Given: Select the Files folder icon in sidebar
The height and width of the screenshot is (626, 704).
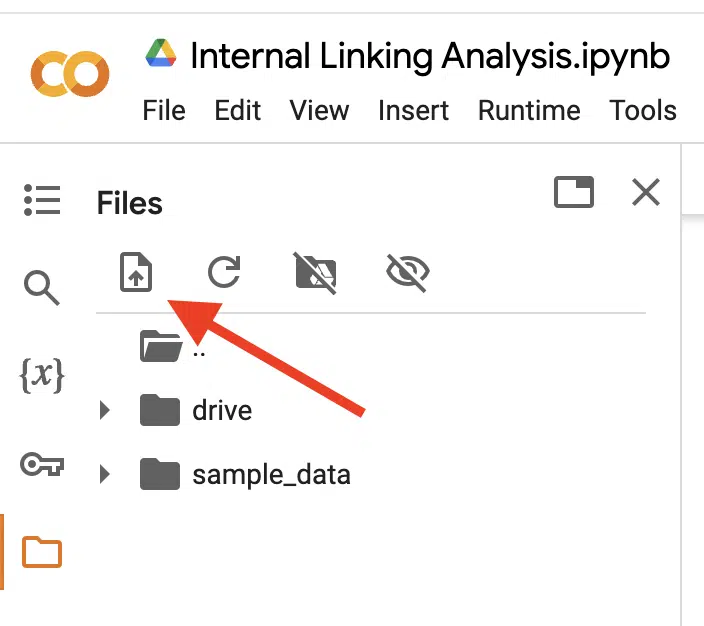Looking at the screenshot, I should click(42, 552).
